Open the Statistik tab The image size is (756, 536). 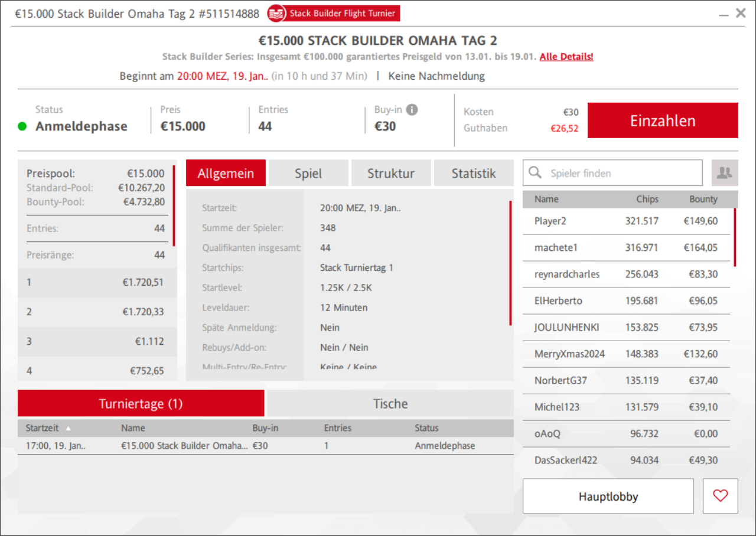click(474, 173)
